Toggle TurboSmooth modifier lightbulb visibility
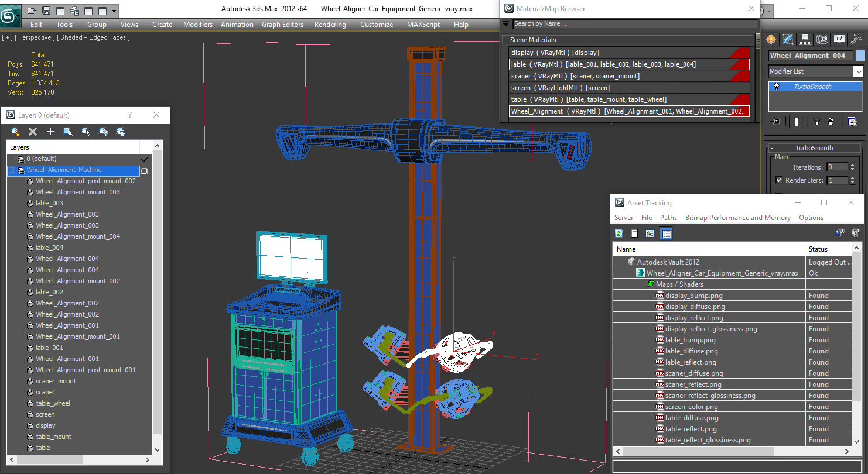 point(777,87)
